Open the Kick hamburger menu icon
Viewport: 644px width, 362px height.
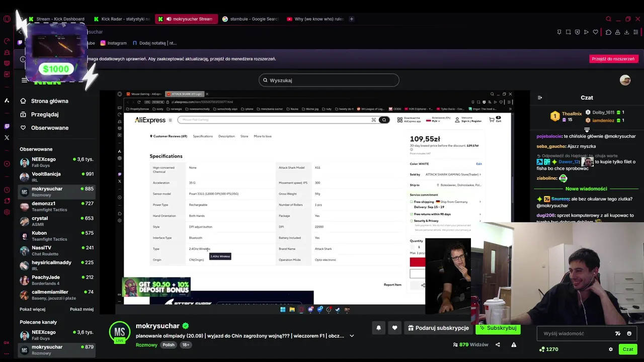tap(24, 80)
